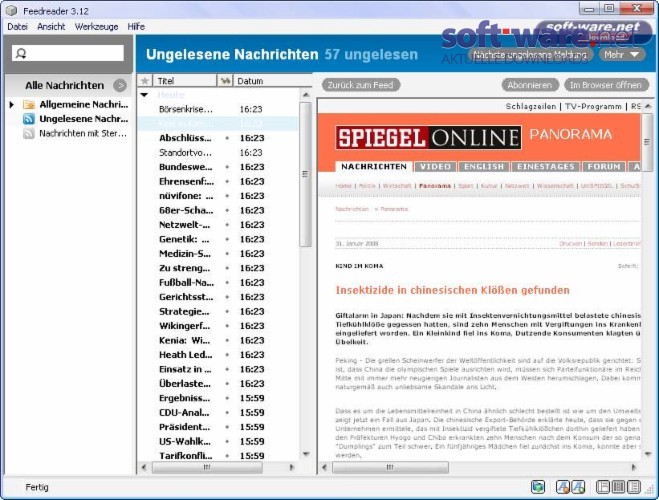Switch to the three-column layout icon

[x=618, y=487]
